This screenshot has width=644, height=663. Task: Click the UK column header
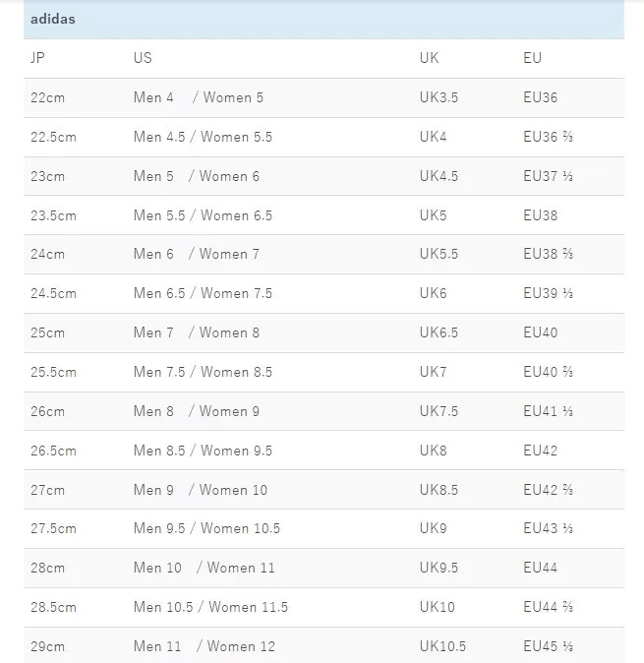(x=429, y=58)
